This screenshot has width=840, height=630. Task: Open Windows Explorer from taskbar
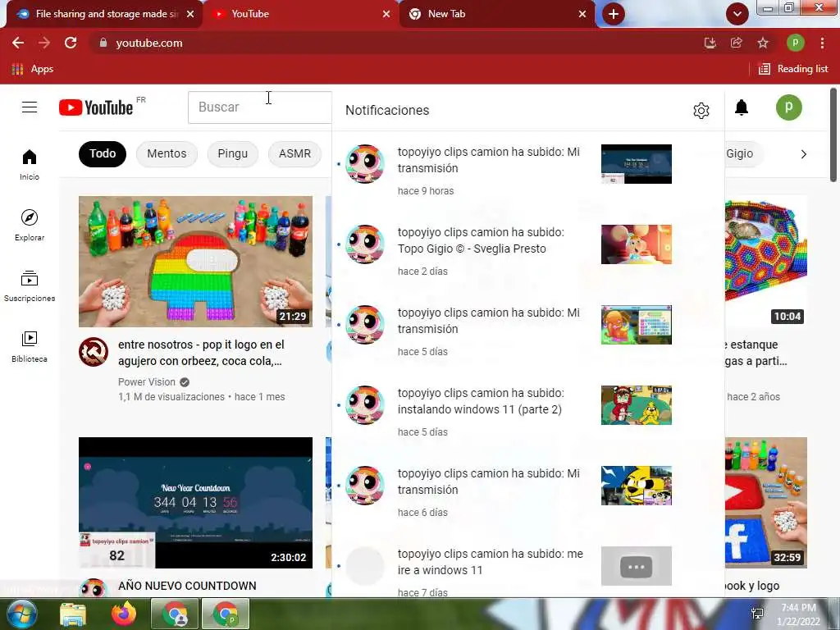pos(73,614)
